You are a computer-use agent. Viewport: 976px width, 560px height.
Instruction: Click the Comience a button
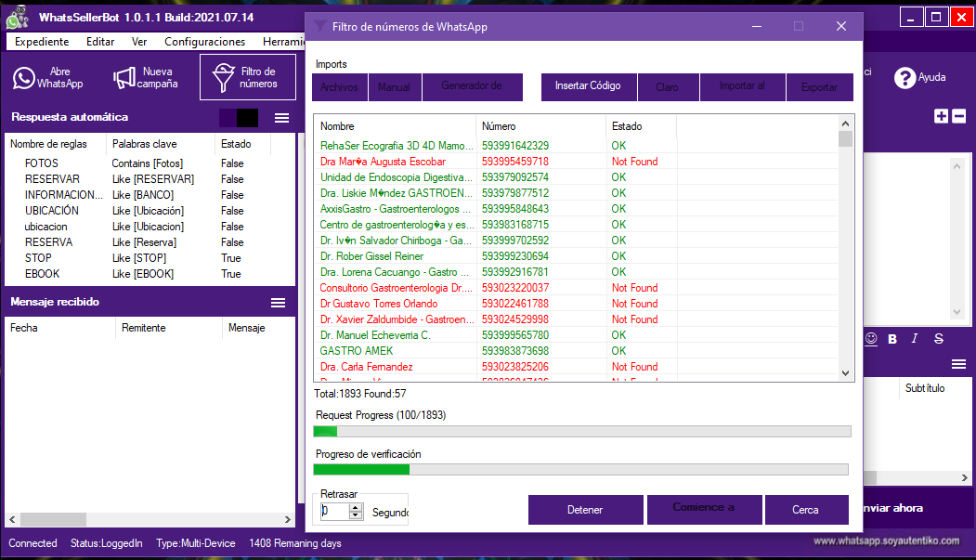704,510
